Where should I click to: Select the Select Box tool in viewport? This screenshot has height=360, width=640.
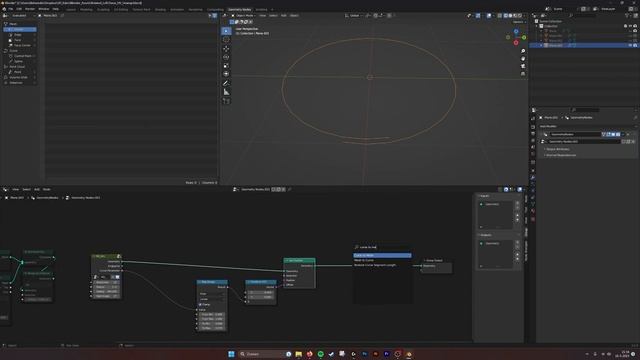click(226, 31)
